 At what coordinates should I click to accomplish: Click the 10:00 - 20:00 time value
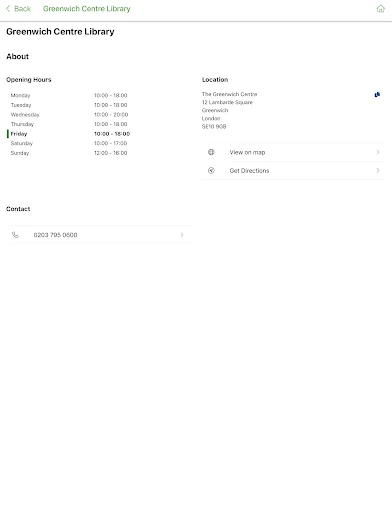coord(111,115)
